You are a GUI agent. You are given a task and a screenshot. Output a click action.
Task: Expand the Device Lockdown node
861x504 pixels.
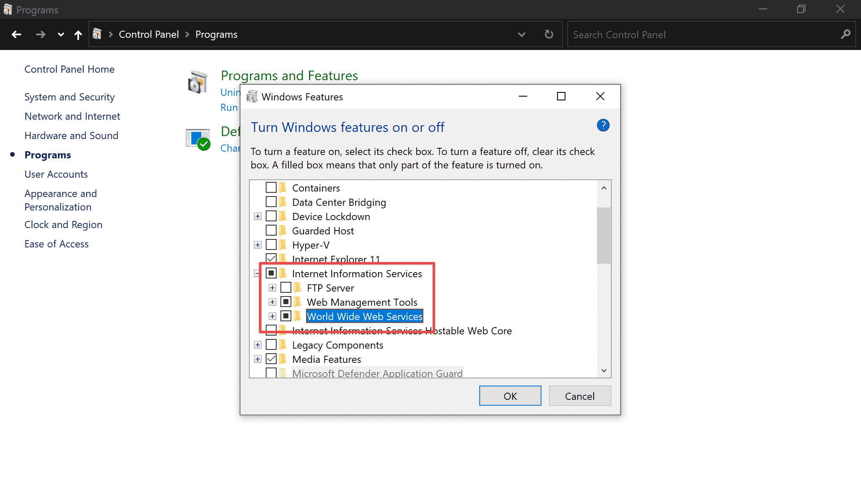(x=258, y=217)
